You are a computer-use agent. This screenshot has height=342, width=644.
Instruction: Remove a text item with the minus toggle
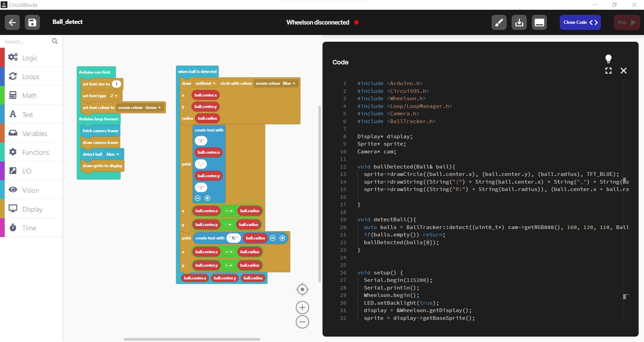point(198,198)
